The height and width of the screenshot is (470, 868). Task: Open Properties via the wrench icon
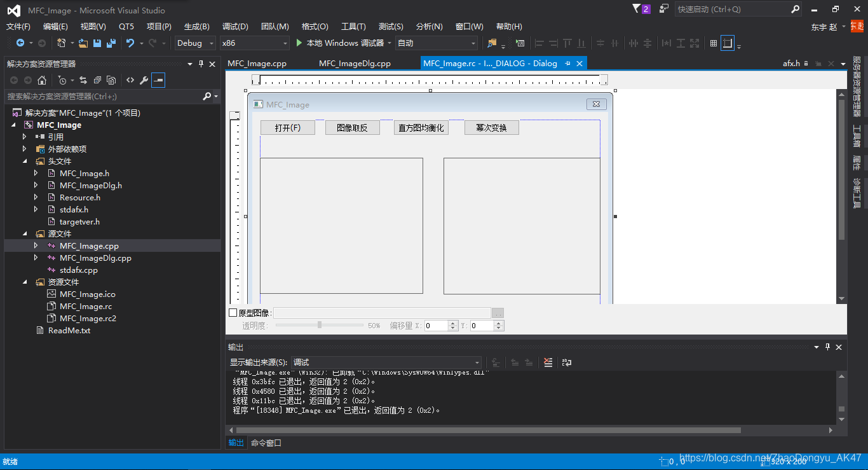pos(144,80)
